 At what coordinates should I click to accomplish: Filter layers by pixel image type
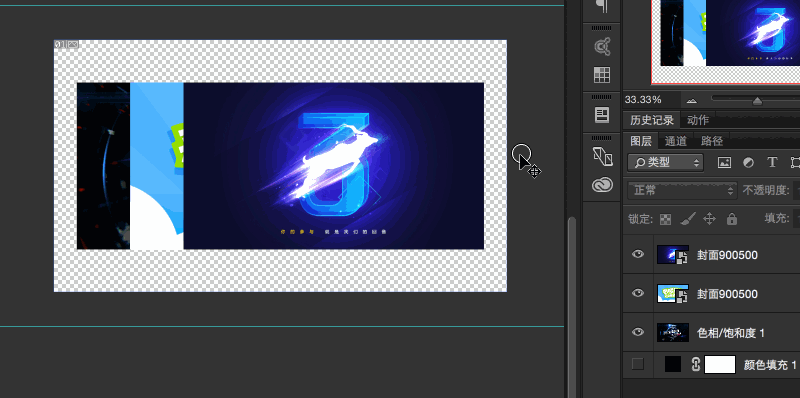tap(724, 162)
